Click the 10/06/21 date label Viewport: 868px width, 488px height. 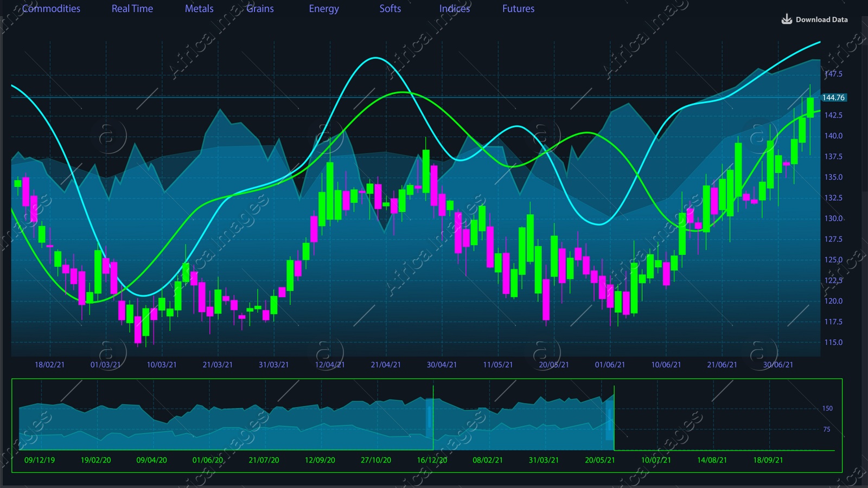(x=666, y=364)
